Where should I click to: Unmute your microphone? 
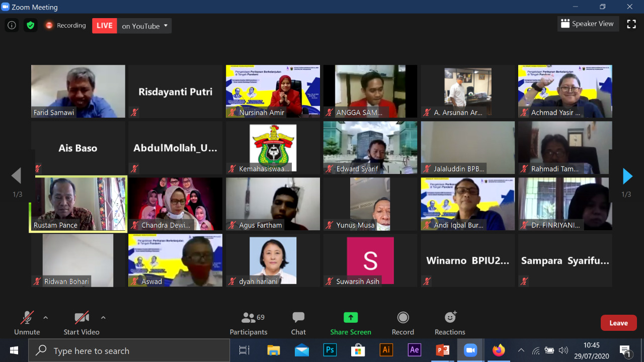[27, 322]
